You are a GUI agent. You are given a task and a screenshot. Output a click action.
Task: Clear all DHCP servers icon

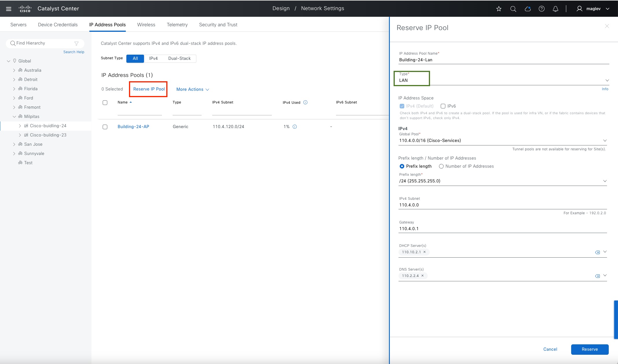click(x=597, y=252)
